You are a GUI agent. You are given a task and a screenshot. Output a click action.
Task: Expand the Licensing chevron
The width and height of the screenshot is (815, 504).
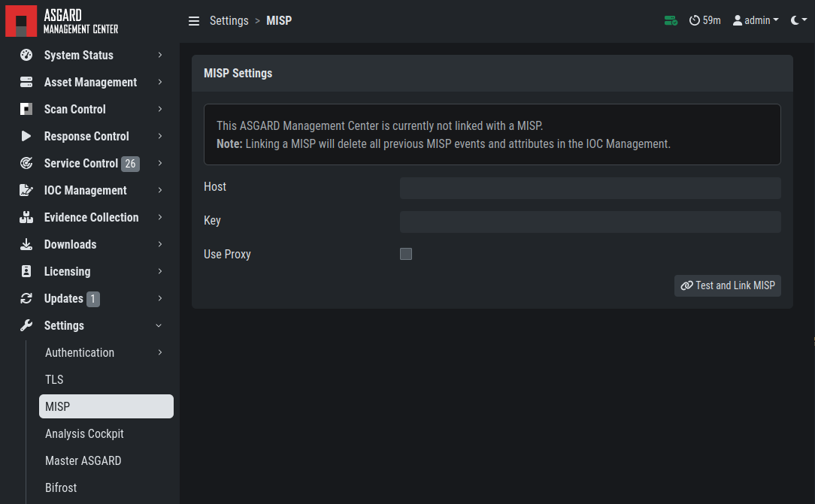pos(159,271)
